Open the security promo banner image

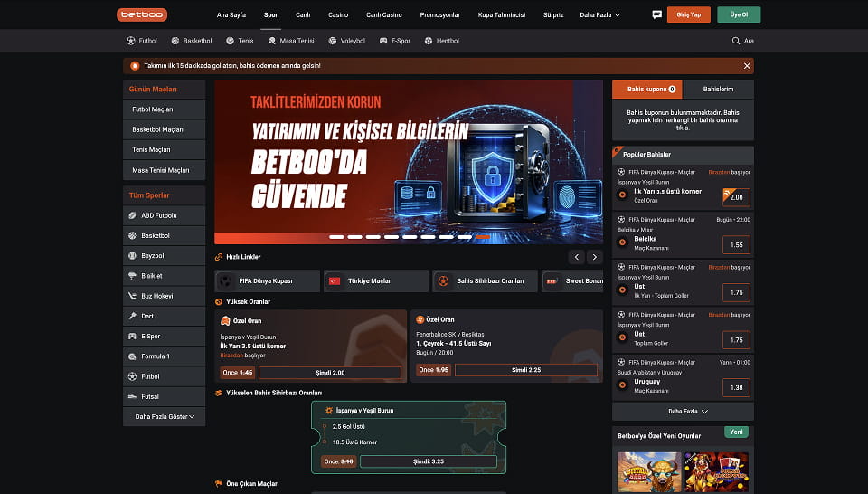tap(409, 162)
